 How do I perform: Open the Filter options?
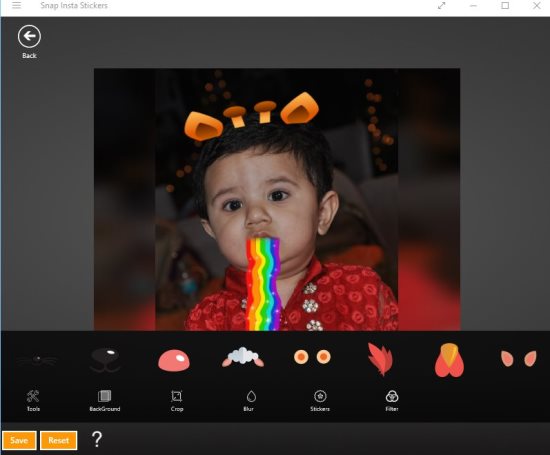click(x=391, y=401)
